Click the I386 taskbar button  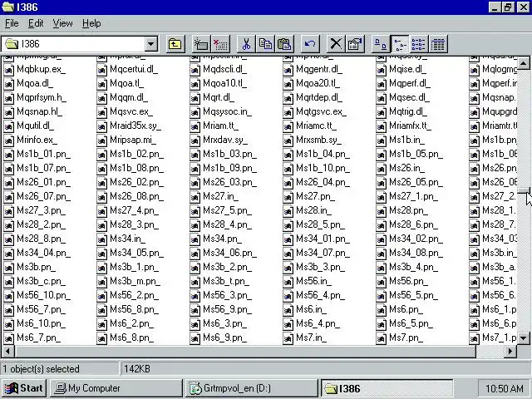click(387, 388)
